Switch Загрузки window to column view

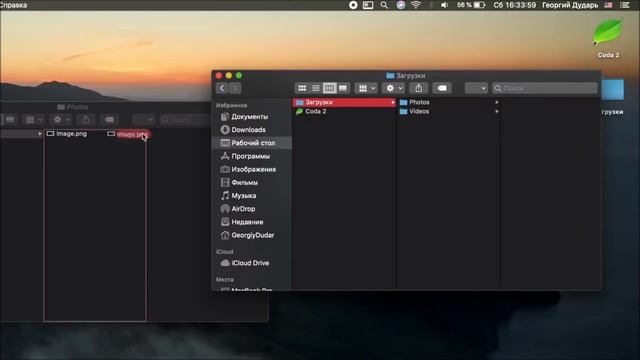pyautogui.click(x=329, y=88)
